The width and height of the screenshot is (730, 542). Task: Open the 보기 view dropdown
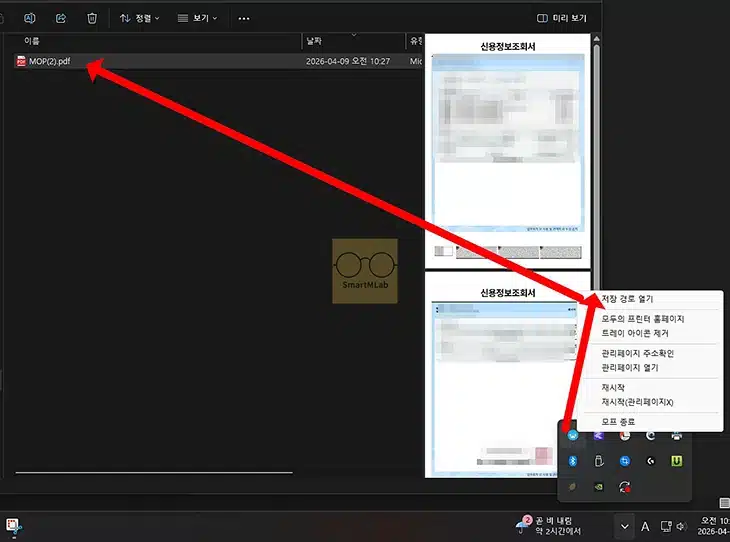click(x=197, y=18)
